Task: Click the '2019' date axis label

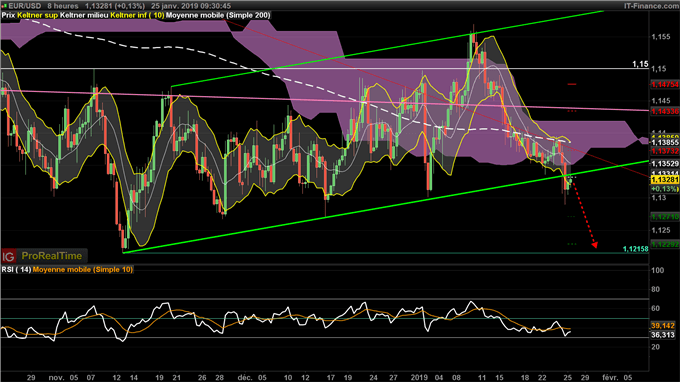Action: click(419, 377)
